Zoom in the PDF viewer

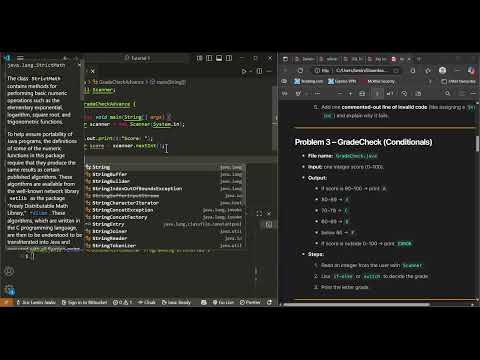(350, 94)
